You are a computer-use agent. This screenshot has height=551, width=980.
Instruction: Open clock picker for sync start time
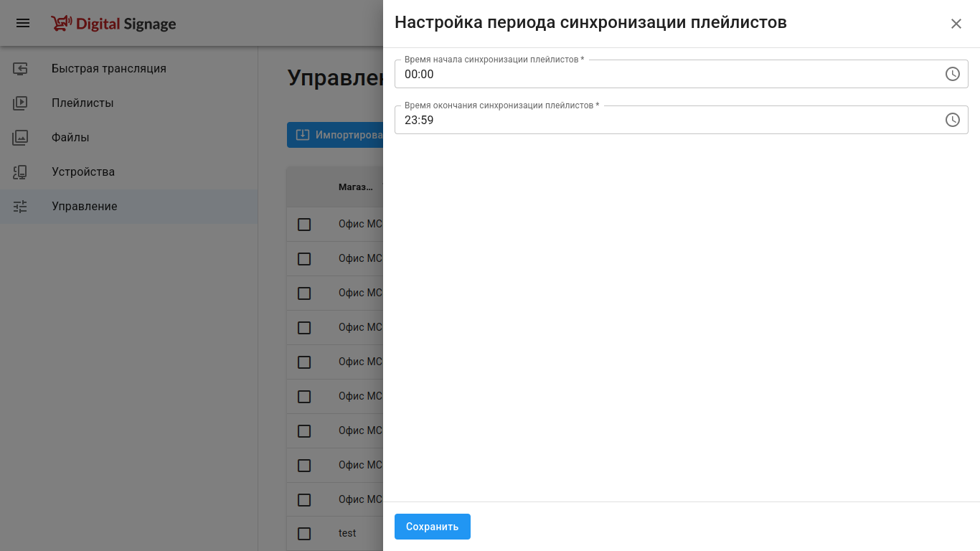tap(952, 74)
